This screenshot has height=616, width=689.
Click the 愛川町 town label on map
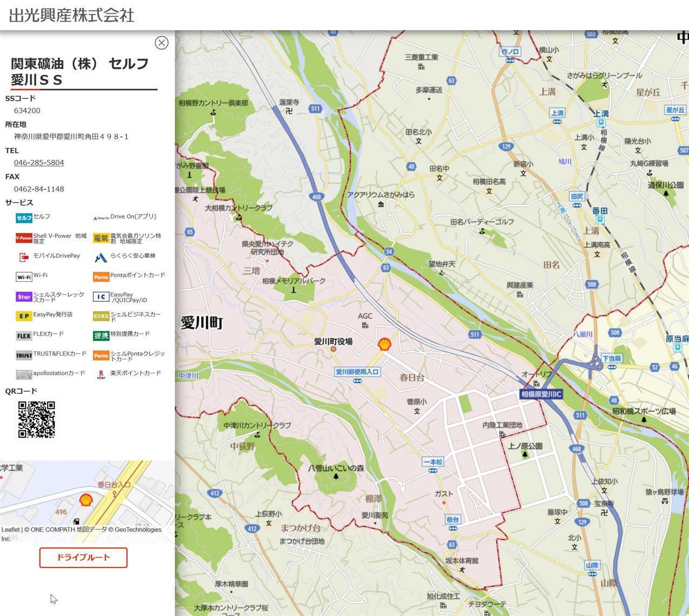(x=202, y=323)
